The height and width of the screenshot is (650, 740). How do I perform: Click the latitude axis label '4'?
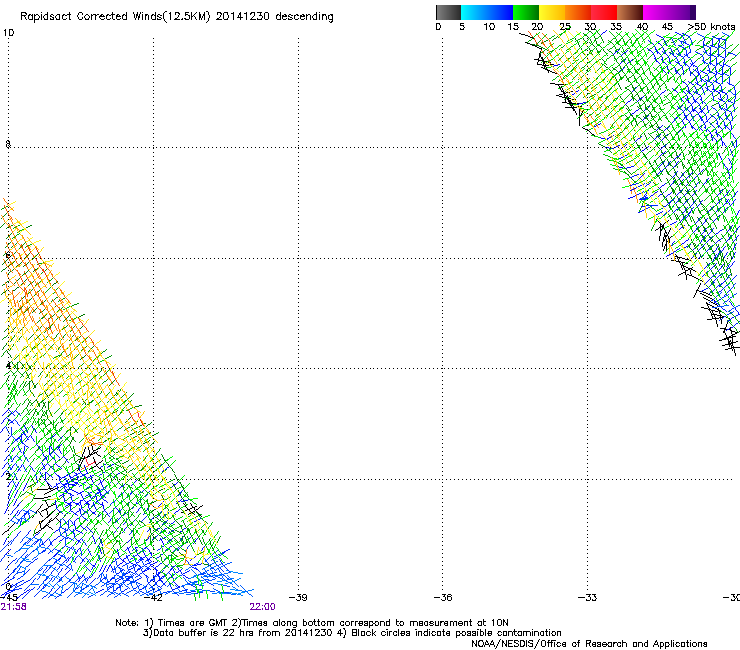[x=8, y=366]
